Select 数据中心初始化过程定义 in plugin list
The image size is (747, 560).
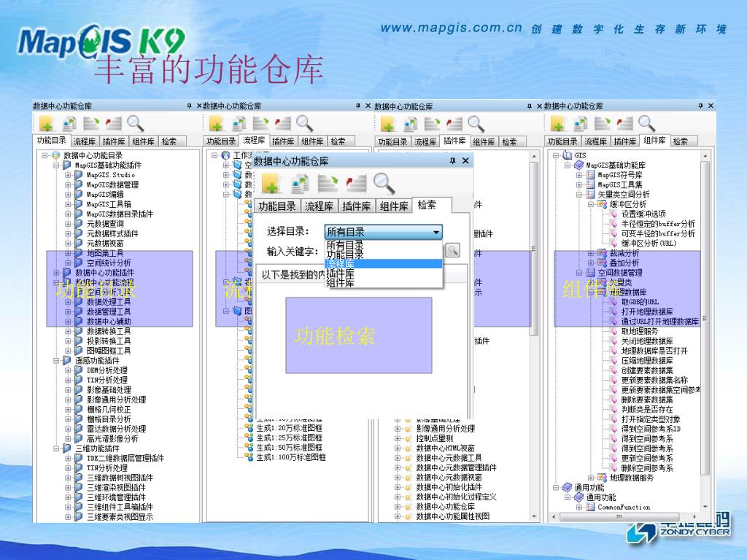point(457,497)
